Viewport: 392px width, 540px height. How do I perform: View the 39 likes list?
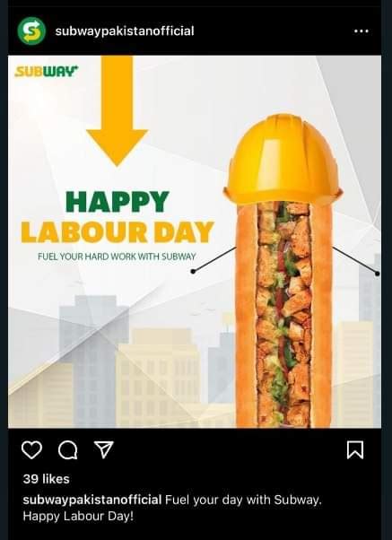point(46,479)
